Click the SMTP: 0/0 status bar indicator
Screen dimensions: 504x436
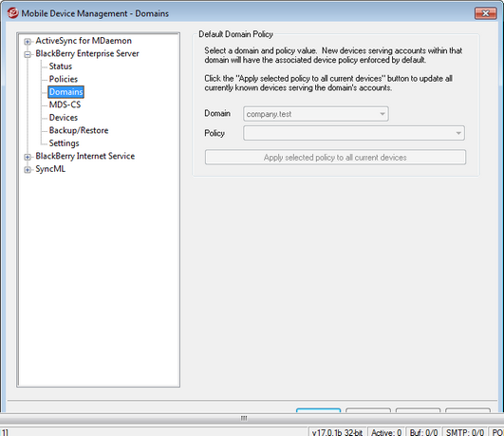tap(465, 432)
